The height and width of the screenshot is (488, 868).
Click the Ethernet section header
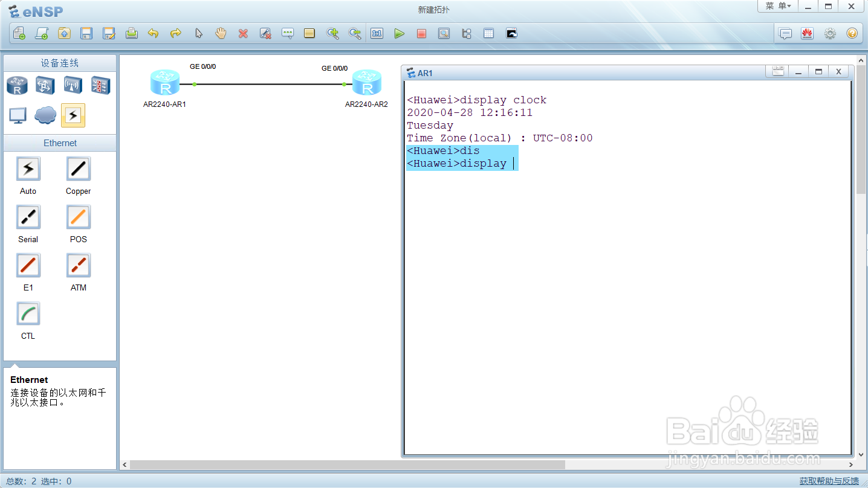[x=60, y=143]
